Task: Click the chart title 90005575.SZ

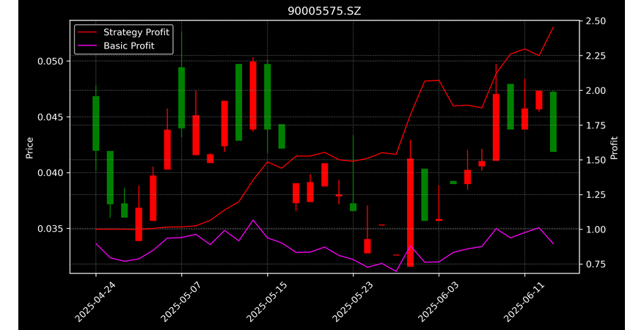Action: (x=324, y=11)
